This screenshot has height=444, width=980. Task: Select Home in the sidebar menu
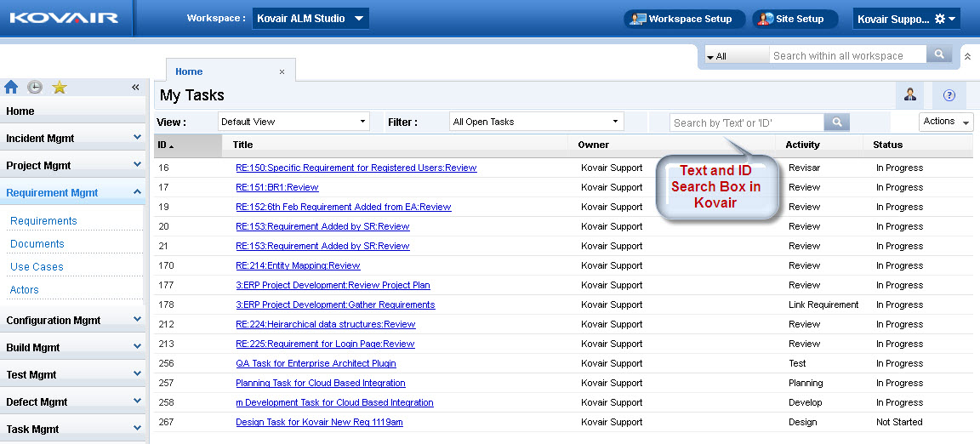pos(73,111)
